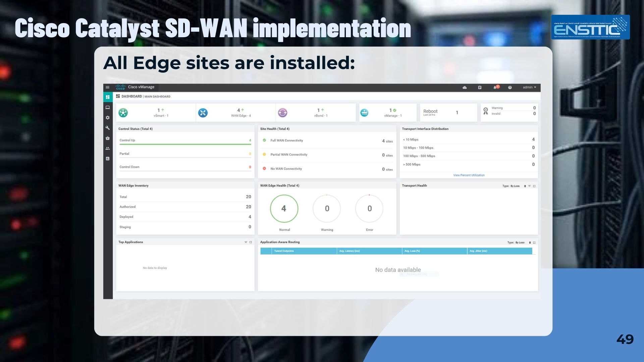Screen dimensions: 644x362
Task: Open the help question-mark icon
Action: click(510, 87)
